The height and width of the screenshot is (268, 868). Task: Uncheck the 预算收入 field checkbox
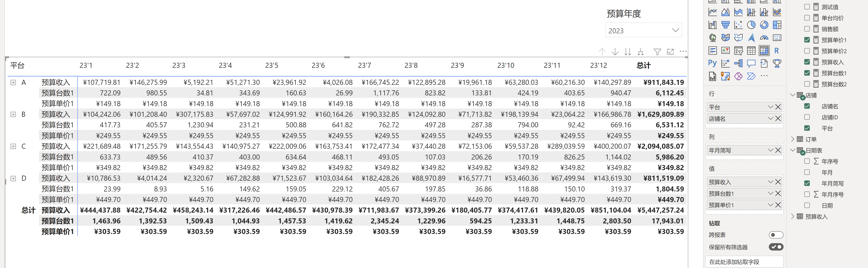pyautogui.click(x=807, y=62)
